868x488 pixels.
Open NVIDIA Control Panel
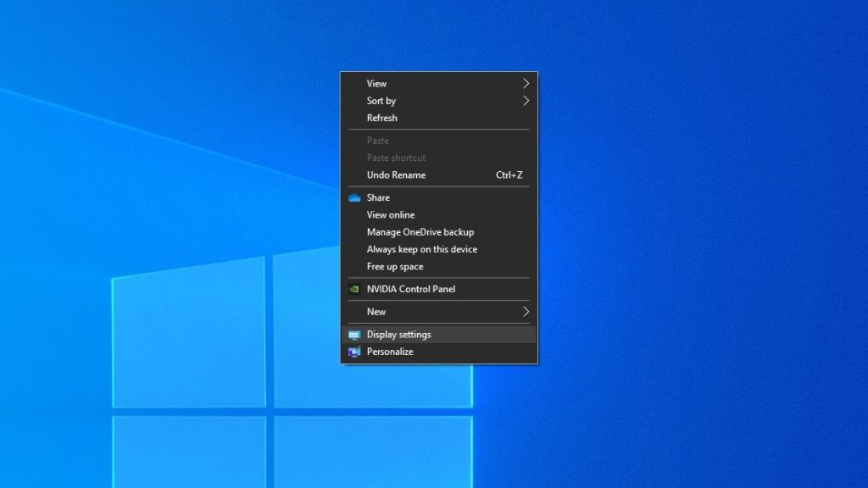438,289
